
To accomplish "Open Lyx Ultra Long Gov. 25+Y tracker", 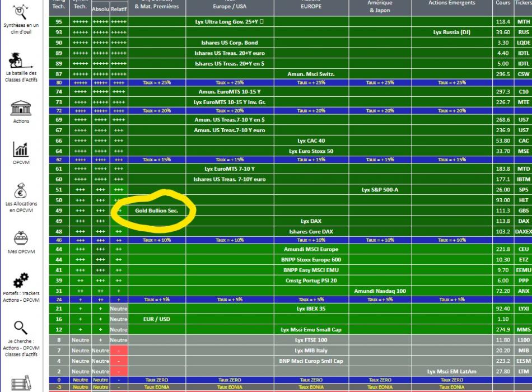I will [230, 22].
